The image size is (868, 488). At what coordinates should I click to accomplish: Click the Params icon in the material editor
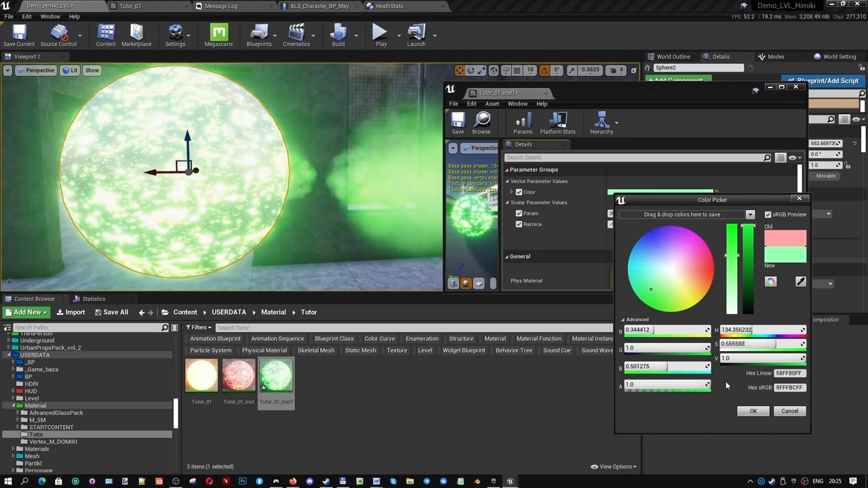(523, 123)
